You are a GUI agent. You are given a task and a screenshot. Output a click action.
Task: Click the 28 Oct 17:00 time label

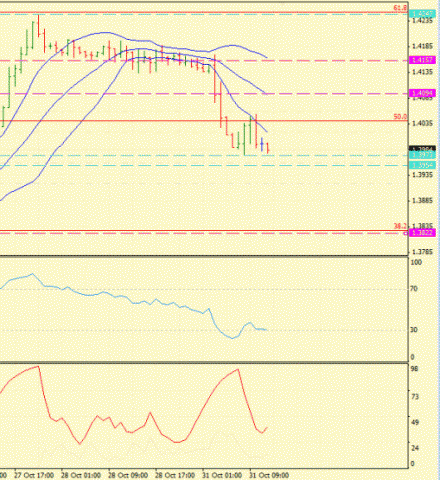tap(175, 475)
